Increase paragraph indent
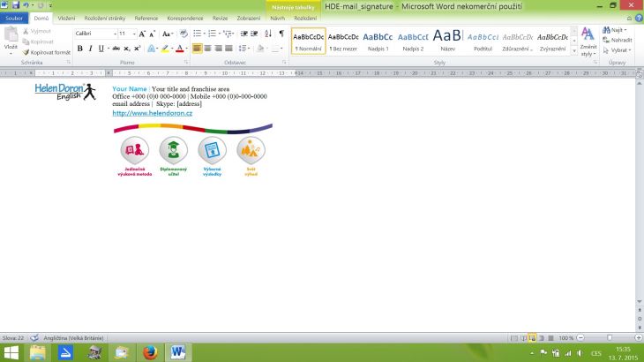Screen dimensions: 644x362 [254, 34]
